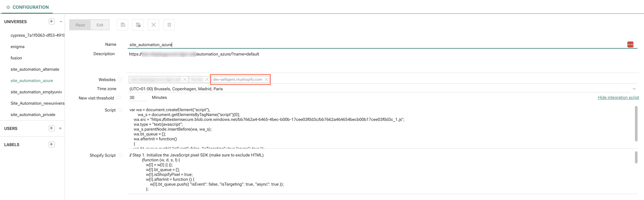Viewport: 644px width, 200px height.
Task: Click the Script area scrollbar
Action: coord(636,124)
